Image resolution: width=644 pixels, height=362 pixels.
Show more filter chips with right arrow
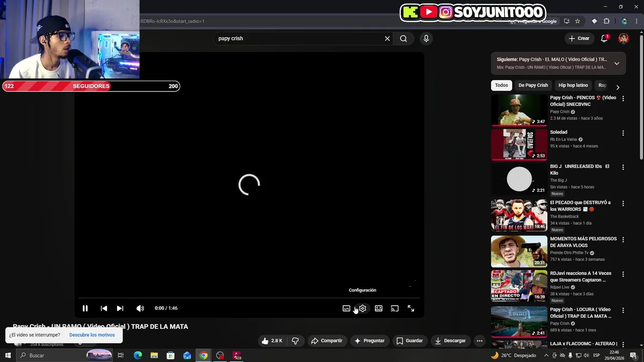coord(618,87)
